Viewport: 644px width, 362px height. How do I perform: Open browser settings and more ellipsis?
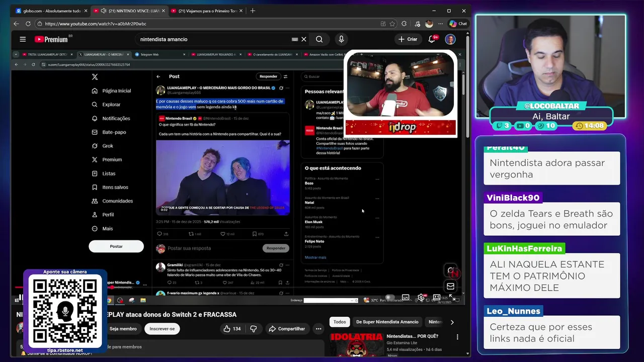coord(440,24)
